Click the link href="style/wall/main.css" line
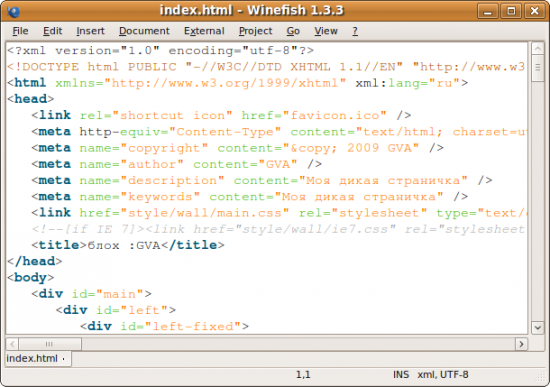Image resolution: width=550 pixels, height=387 pixels. coord(279,213)
